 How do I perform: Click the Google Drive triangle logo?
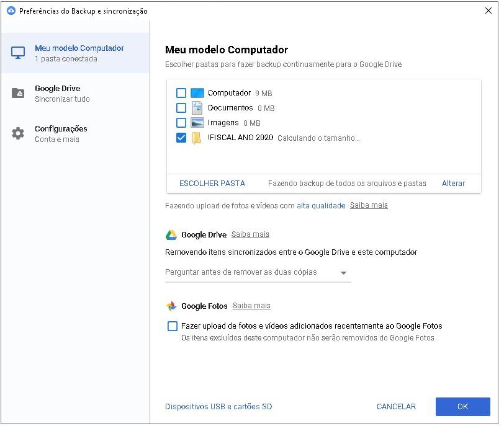coord(171,235)
